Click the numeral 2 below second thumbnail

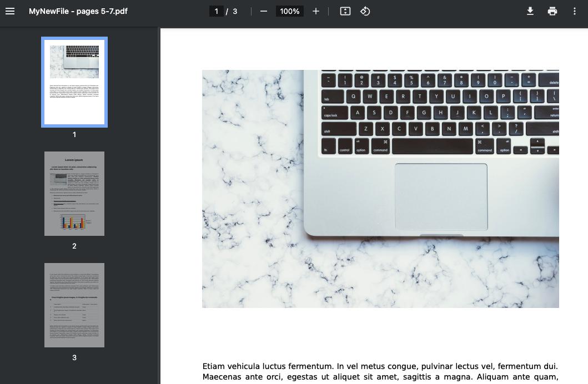(x=74, y=246)
